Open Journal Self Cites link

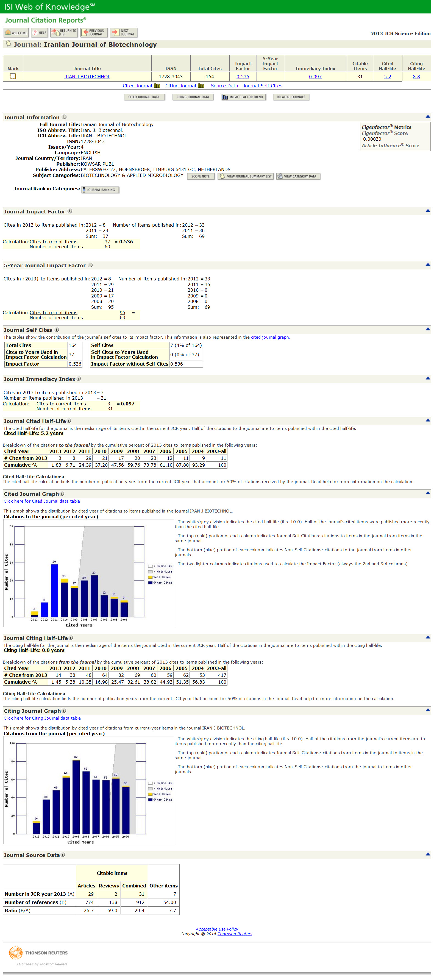263,86
